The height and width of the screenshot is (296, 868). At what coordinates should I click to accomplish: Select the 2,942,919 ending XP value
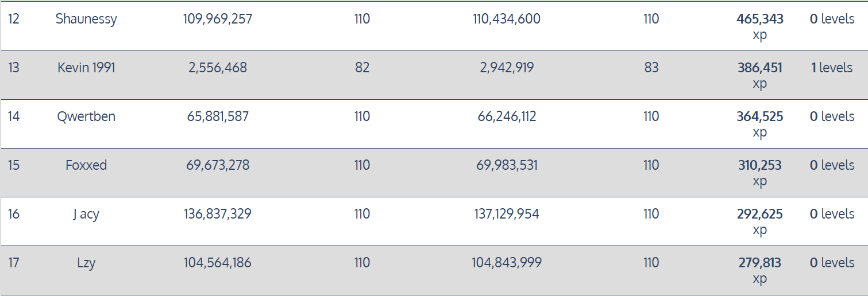(x=507, y=68)
